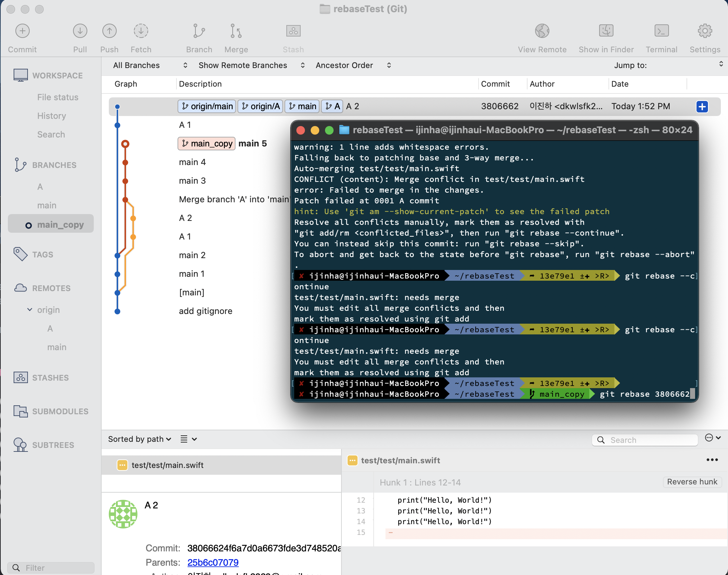Select the [main] commit row
Image resolution: width=728 pixels, height=575 pixels.
pos(191,293)
